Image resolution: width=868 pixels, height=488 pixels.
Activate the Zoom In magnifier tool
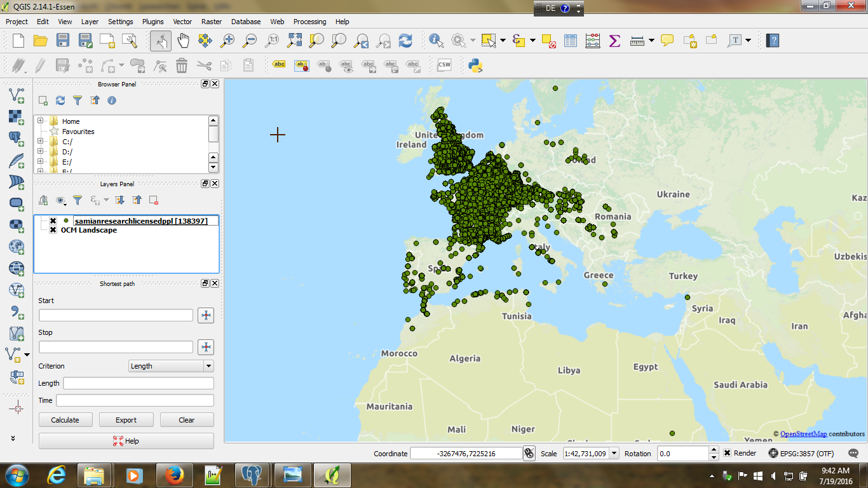[227, 41]
